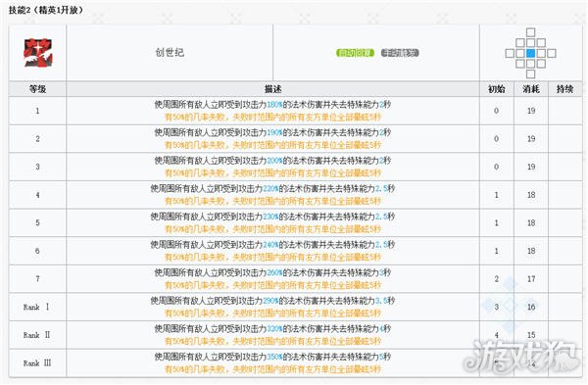Screen dimensions: 588x385
Task: Click the 初始 value 2 in level 7 row
Action: tap(496, 279)
